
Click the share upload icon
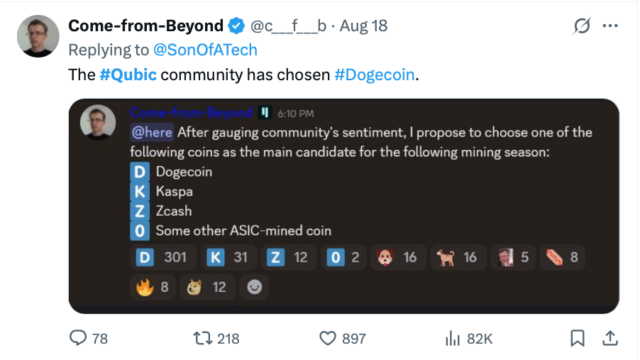pyautogui.click(x=610, y=338)
